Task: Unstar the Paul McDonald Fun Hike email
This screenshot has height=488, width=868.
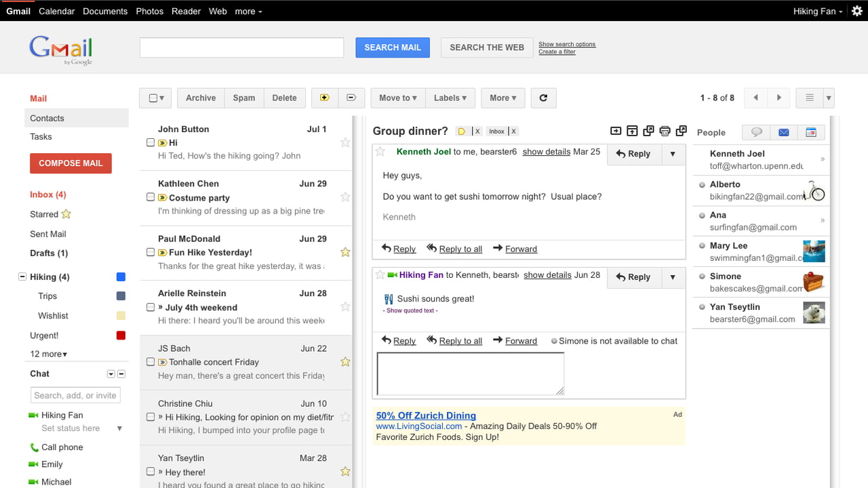Action: point(345,252)
